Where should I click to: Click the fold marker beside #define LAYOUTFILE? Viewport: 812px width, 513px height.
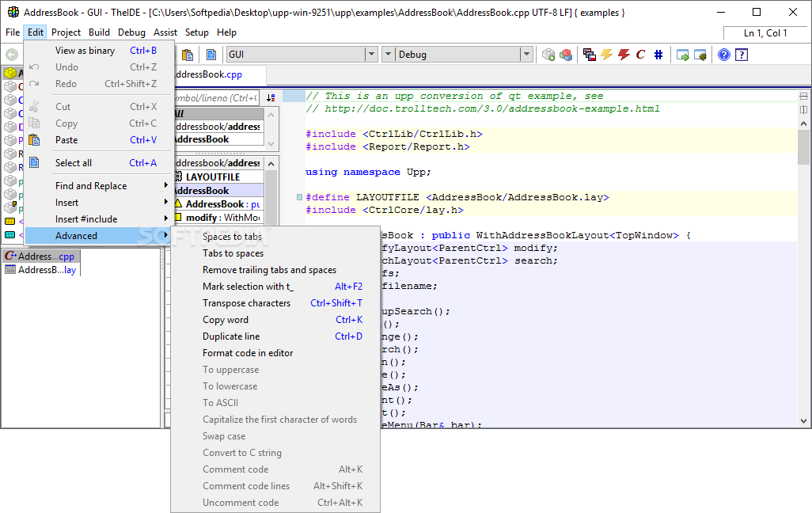pos(299,197)
